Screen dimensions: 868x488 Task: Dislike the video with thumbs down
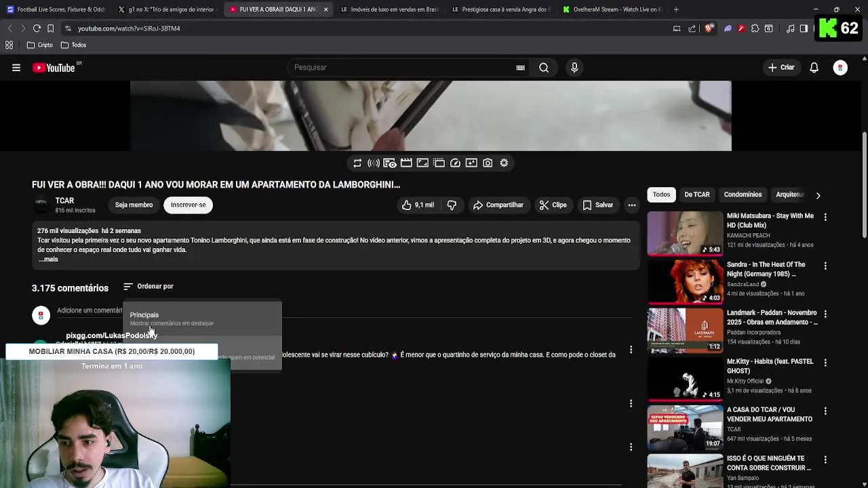pos(452,205)
